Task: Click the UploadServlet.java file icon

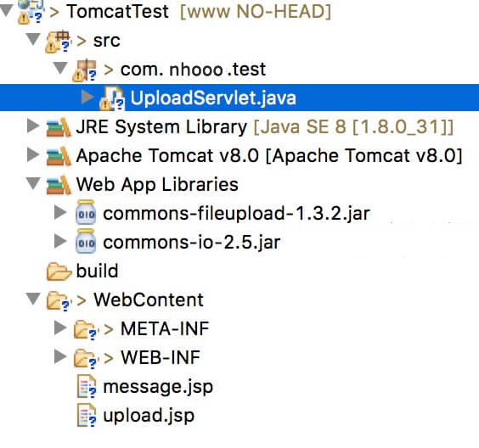Action: pyautogui.click(x=112, y=98)
